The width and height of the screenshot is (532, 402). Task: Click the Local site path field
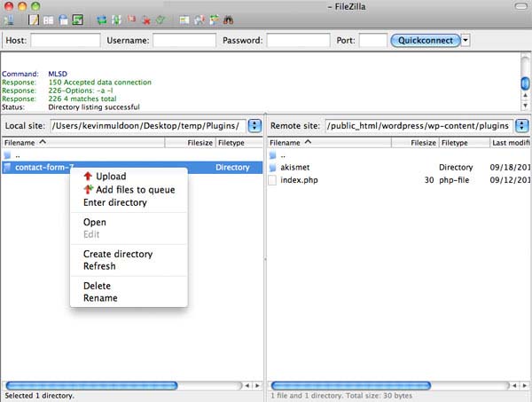[148, 126]
